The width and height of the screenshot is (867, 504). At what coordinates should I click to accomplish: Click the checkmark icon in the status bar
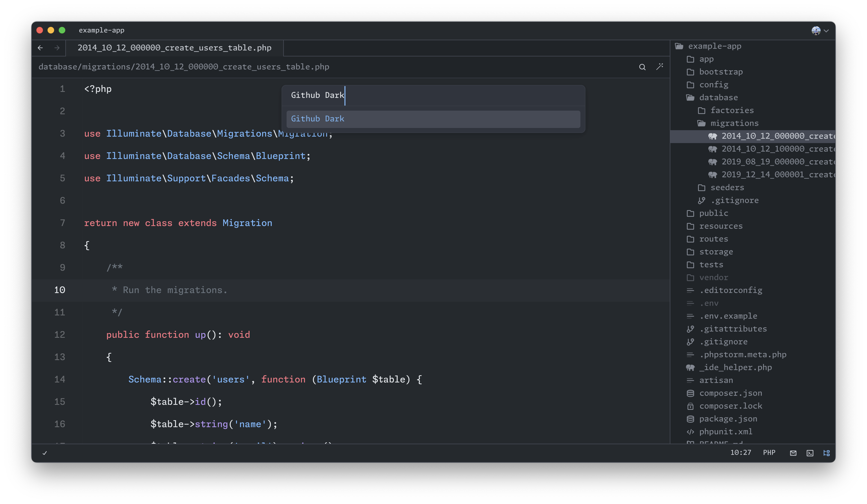(45, 453)
